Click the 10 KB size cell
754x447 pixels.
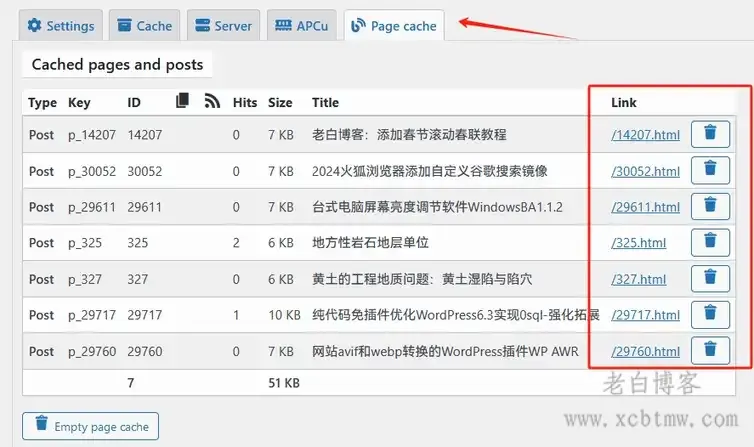click(284, 315)
